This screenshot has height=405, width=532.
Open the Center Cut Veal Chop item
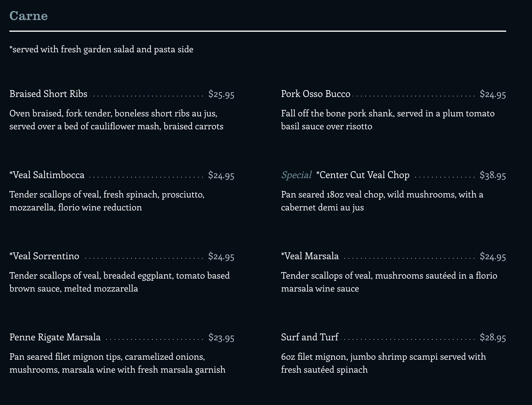click(363, 175)
